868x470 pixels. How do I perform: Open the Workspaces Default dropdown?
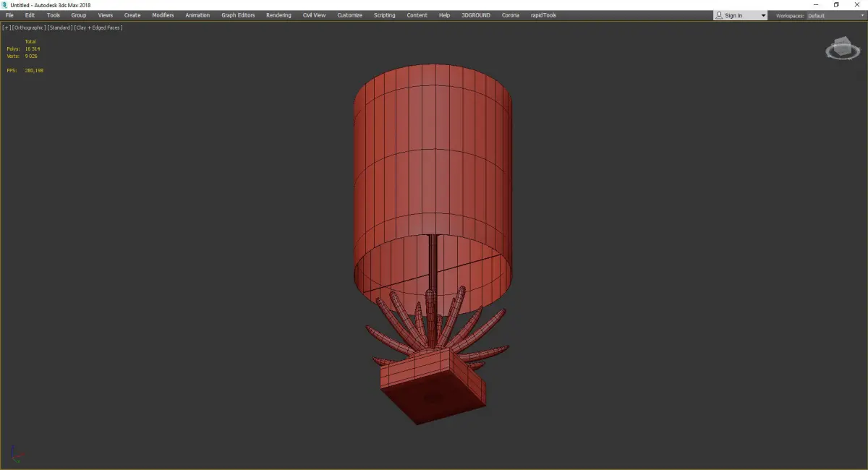(x=837, y=15)
